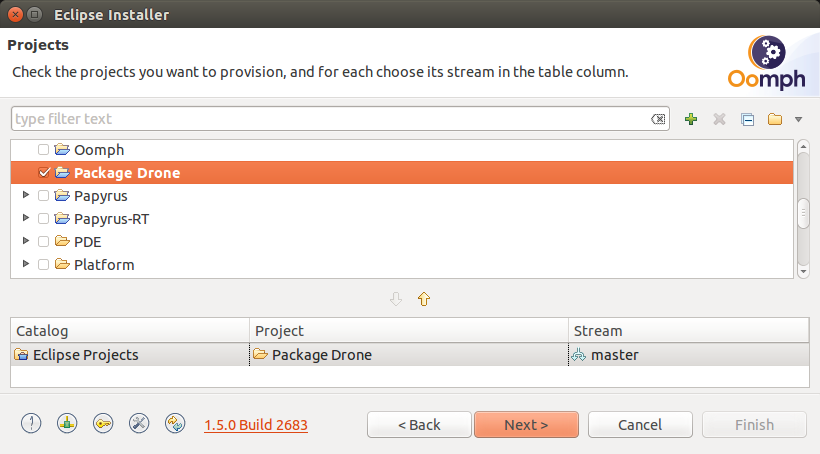This screenshot has height=454, width=820.
Task: Click the green plus add project icon
Action: coord(691,119)
